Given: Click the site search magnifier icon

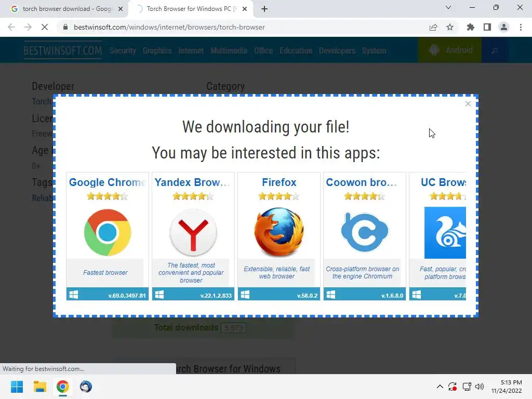Looking at the screenshot, I should click(495, 50).
